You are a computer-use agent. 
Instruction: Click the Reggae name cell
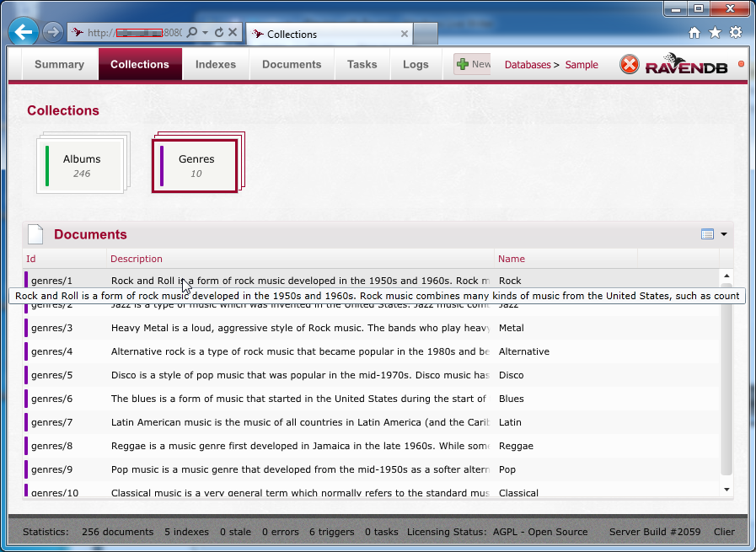516,446
